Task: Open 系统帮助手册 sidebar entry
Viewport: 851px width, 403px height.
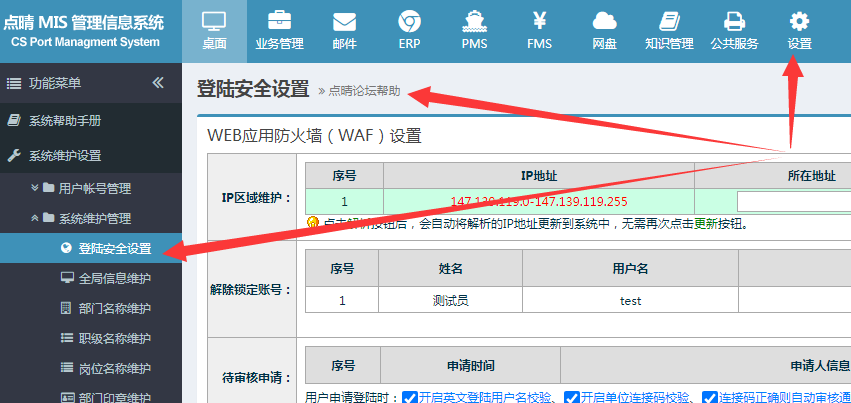Action: point(91,120)
